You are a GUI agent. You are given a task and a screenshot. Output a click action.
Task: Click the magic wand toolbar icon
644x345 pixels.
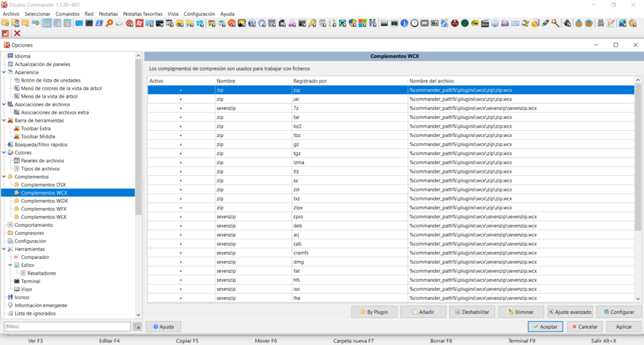pyautogui.click(x=555, y=23)
